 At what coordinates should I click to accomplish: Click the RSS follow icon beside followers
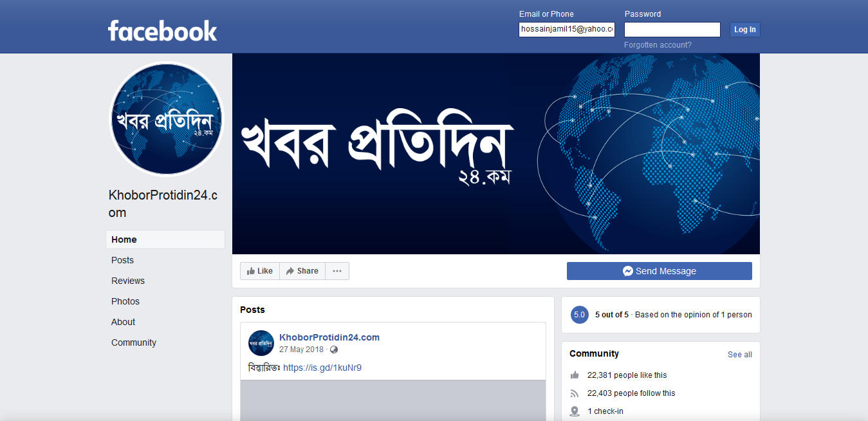tap(575, 393)
